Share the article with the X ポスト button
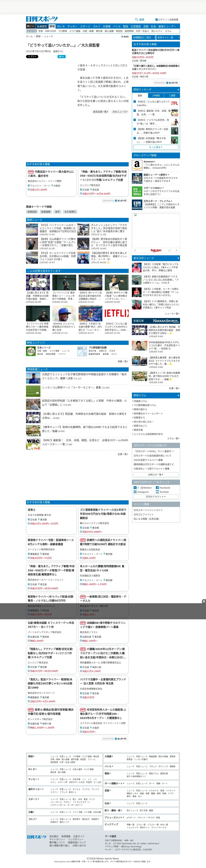This screenshot has width=206, height=868. (x=32, y=57)
